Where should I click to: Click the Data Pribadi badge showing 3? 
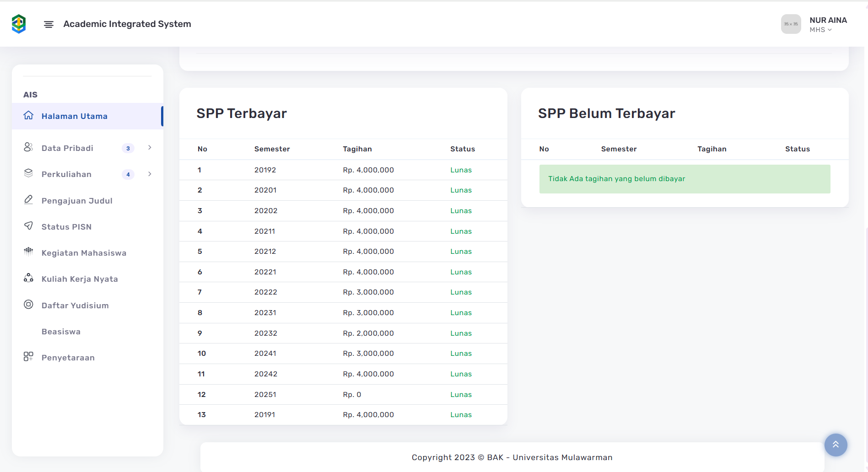(128, 148)
